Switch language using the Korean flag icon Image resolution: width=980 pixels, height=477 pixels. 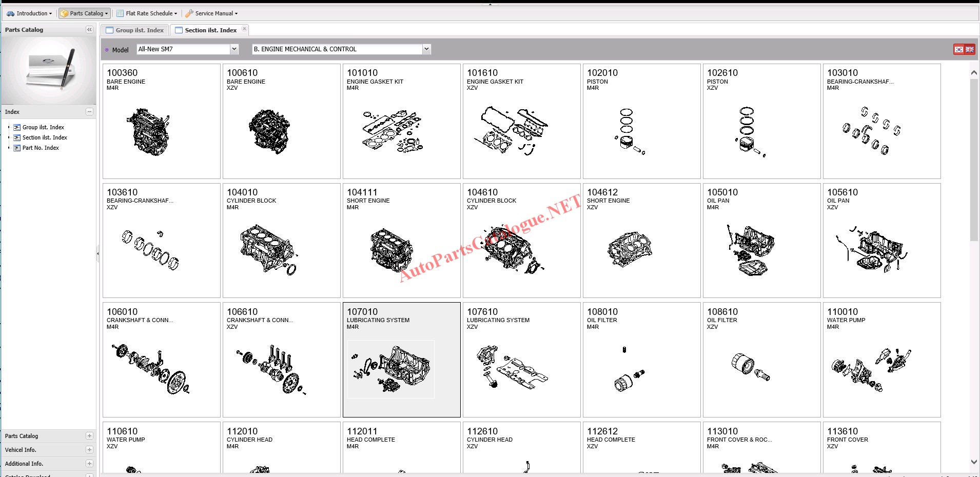click(x=959, y=49)
